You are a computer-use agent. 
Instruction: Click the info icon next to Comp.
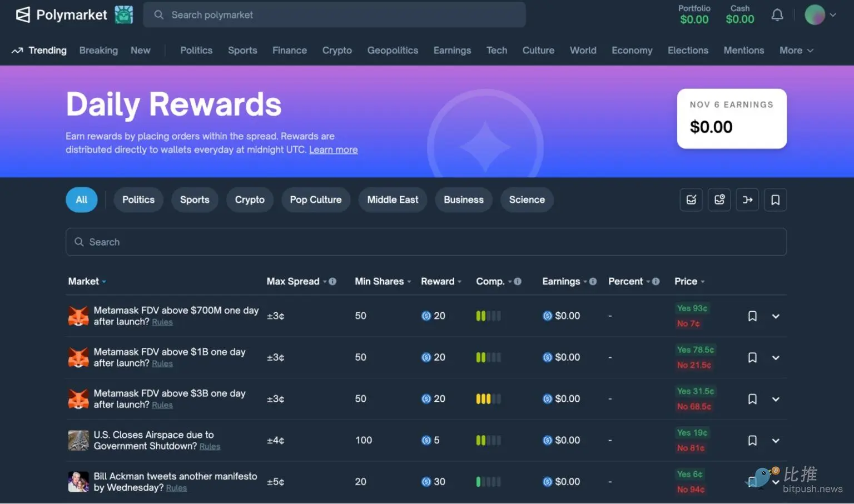(518, 282)
